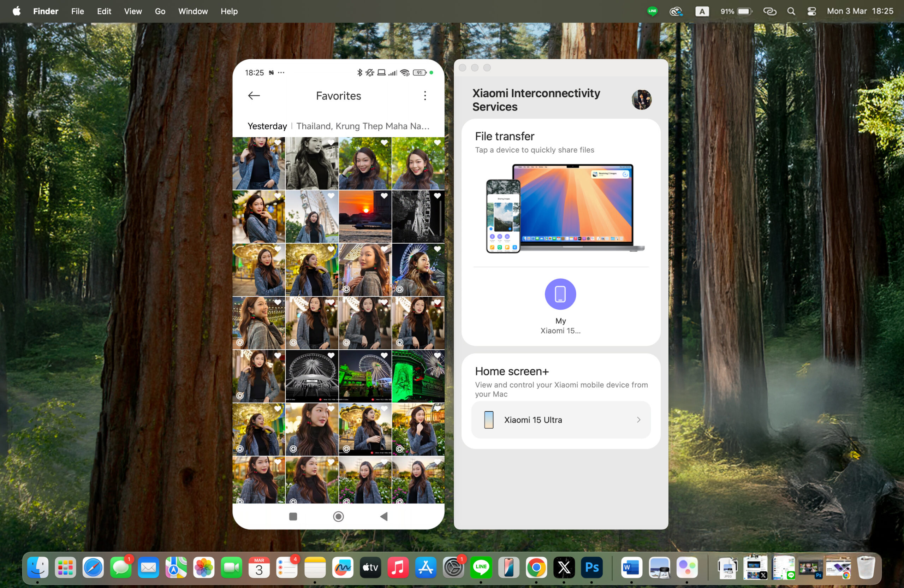
Task: Open LINE status icon in menu bar
Action: tap(652, 11)
